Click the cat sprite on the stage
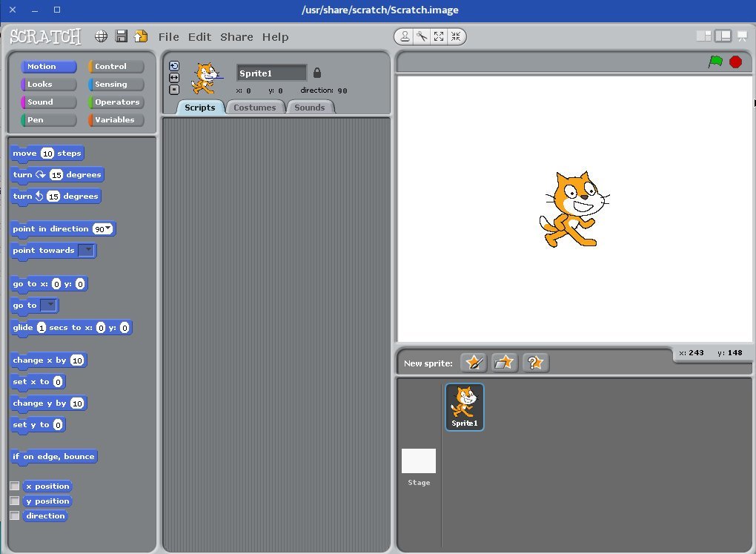Image resolution: width=756 pixels, height=554 pixels. [x=574, y=209]
